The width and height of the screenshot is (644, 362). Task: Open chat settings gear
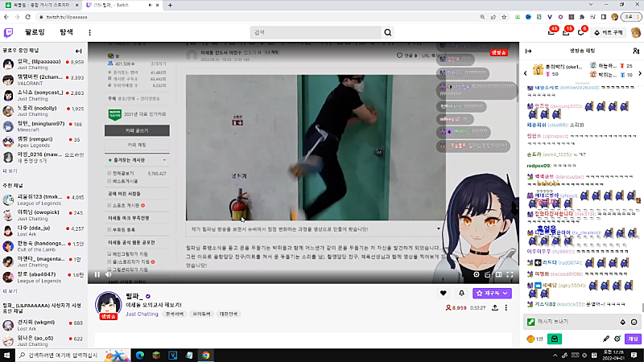(x=617, y=339)
